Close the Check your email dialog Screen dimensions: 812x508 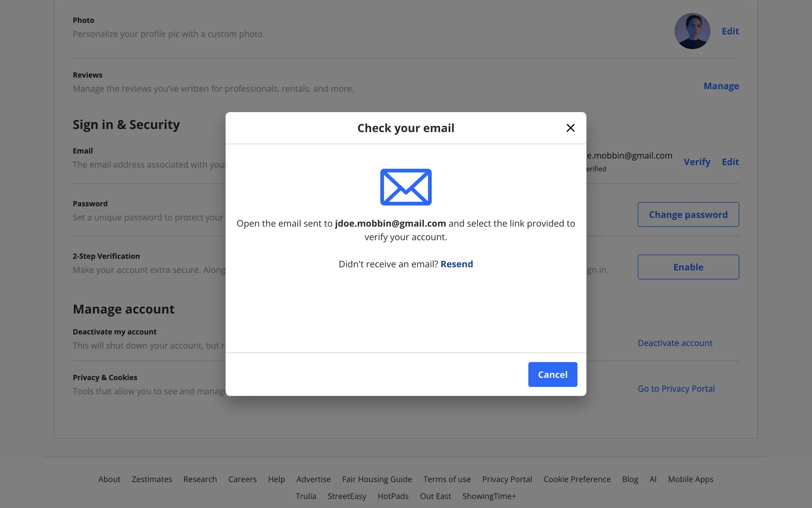(570, 128)
